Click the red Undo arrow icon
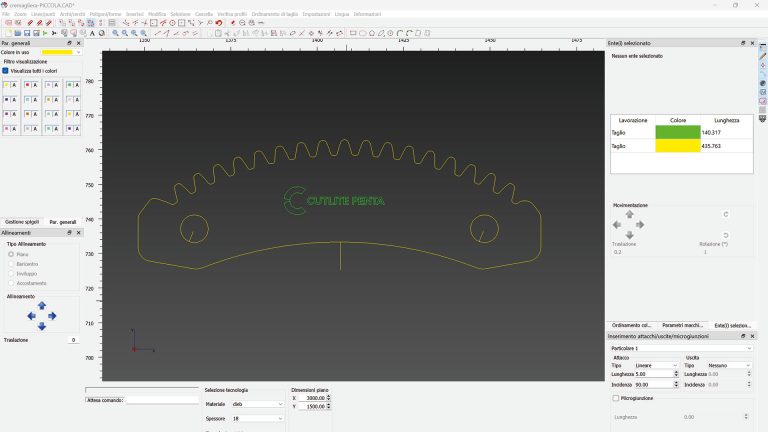The image size is (768, 432). point(219,23)
